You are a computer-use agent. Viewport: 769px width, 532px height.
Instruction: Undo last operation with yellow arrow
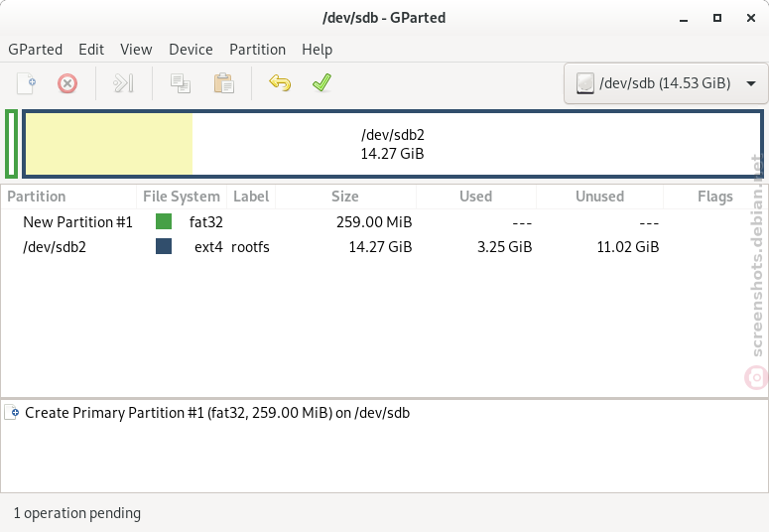click(x=280, y=83)
